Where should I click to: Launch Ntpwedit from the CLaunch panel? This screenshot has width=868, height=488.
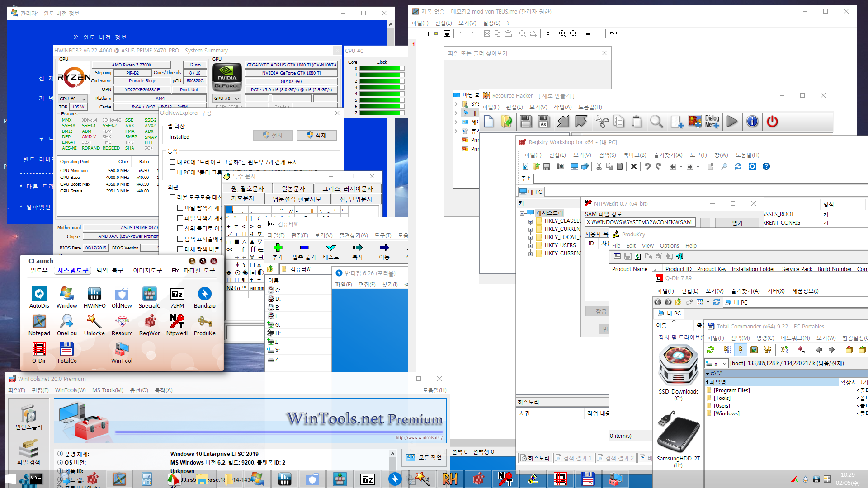pyautogui.click(x=177, y=325)
